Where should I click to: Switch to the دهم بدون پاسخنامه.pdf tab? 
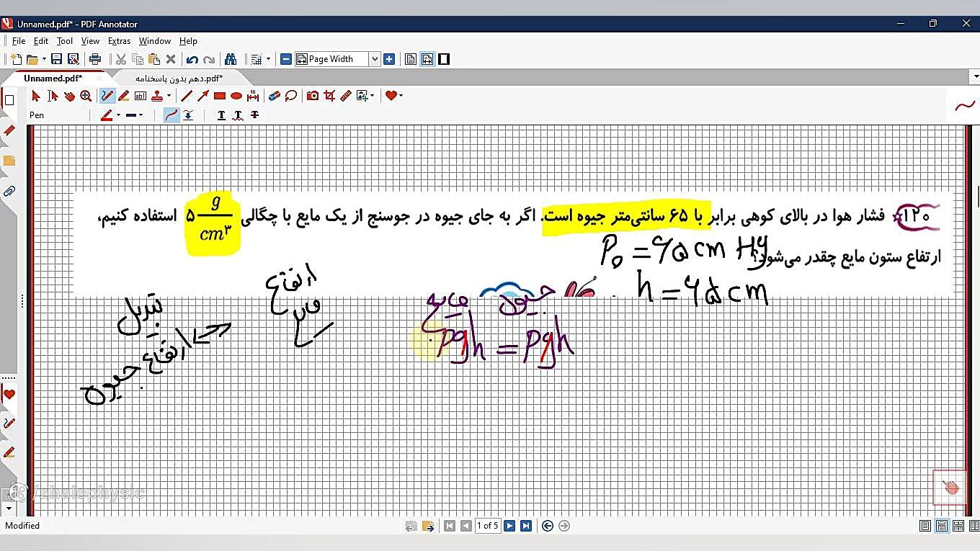pos(179,78)
